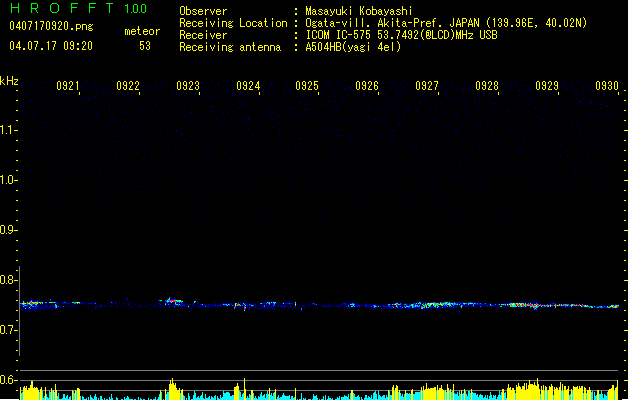Click the 1.0 kHz frequency axis label
The width and height of the screenshot is (629, 400).
(7, 180)
